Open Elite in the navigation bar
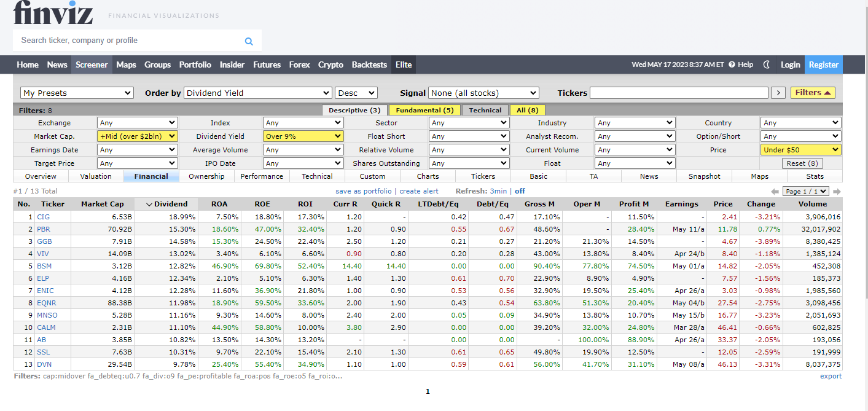Image resolution: width=868 pixels, height=411 pixels. (x=404, y=65)
